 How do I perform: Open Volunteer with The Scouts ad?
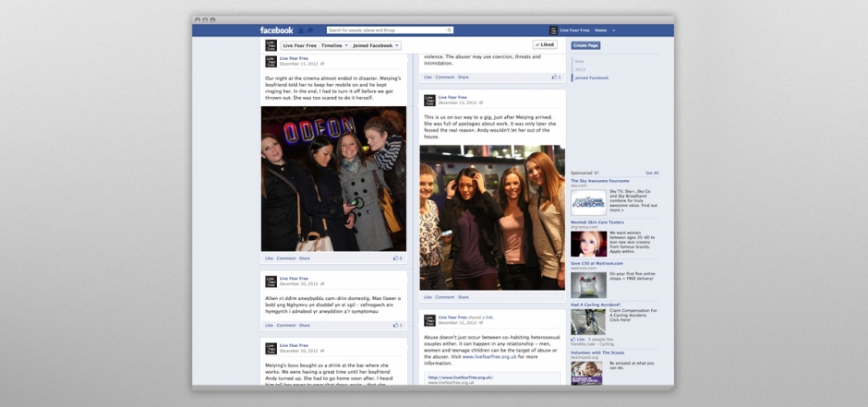click(597, 353)
